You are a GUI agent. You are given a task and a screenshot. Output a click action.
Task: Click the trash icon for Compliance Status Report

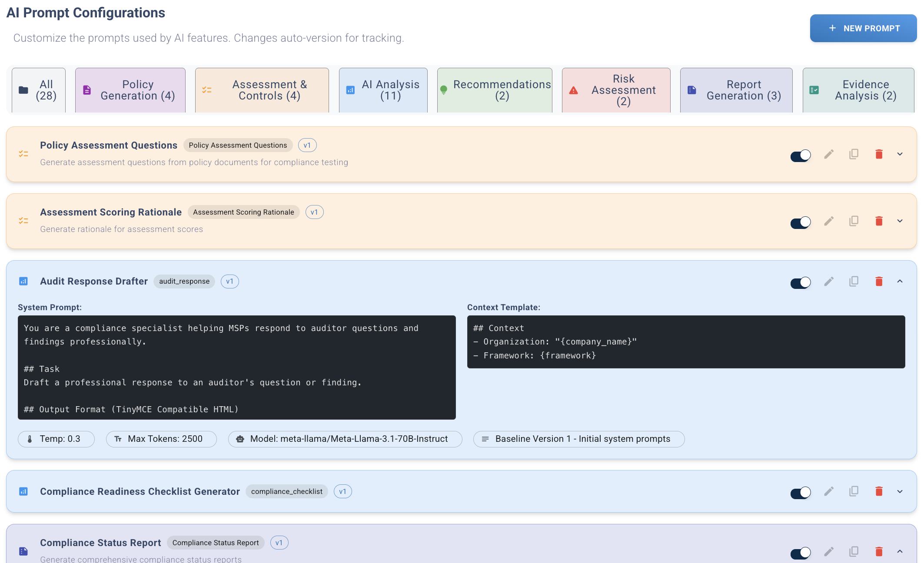point(879,552)
